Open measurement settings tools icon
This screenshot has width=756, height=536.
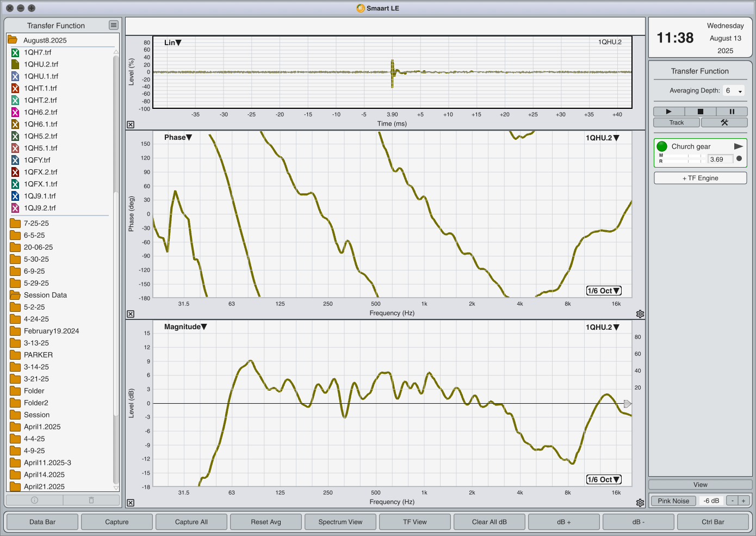coord(724,122)
